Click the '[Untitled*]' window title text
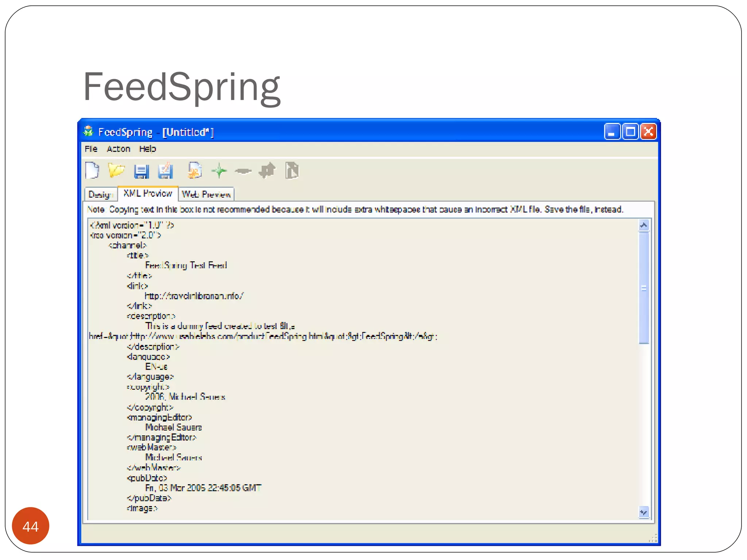 point(188,132)
